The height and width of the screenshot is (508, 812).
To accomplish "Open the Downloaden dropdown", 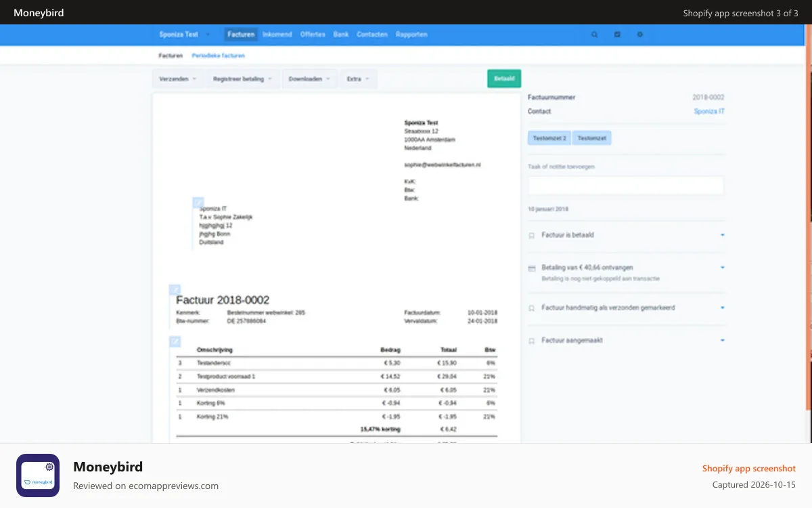I will point(309,79).
